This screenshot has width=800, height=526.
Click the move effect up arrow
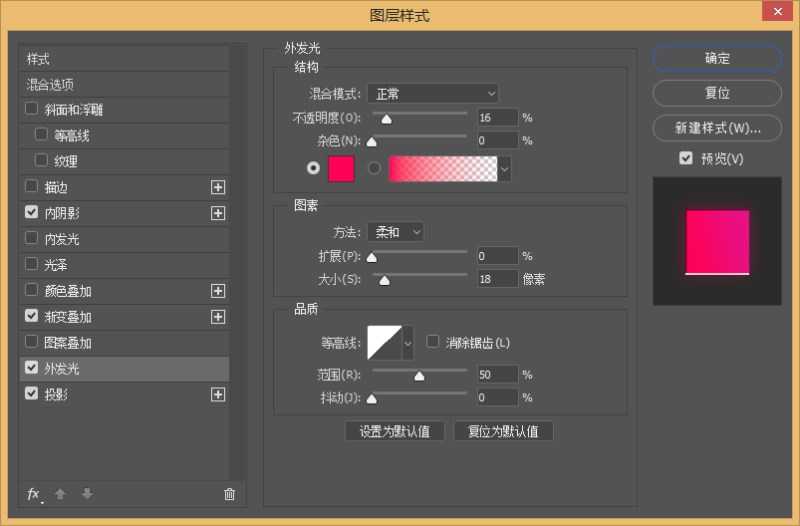click(x=59, y=494)
